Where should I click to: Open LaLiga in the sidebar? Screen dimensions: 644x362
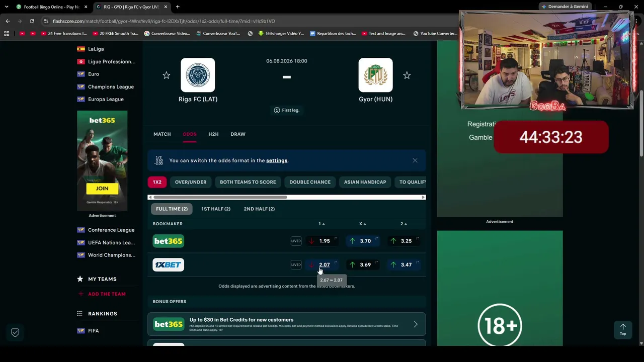tap(96, 49)
